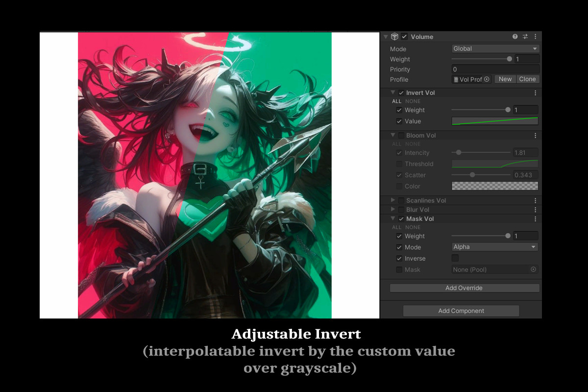Open the Alpha mode dropdown in Mask Vol

coord(494,247)
